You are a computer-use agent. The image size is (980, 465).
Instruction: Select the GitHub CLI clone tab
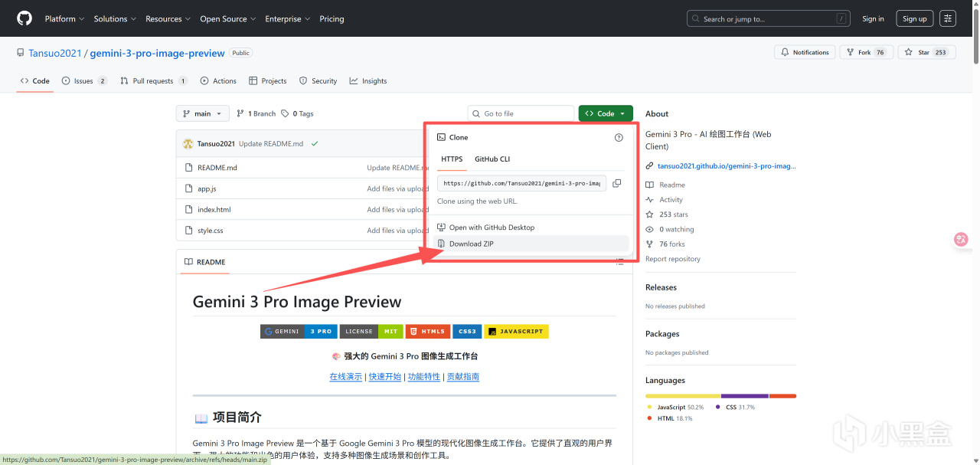click(492, 159)
